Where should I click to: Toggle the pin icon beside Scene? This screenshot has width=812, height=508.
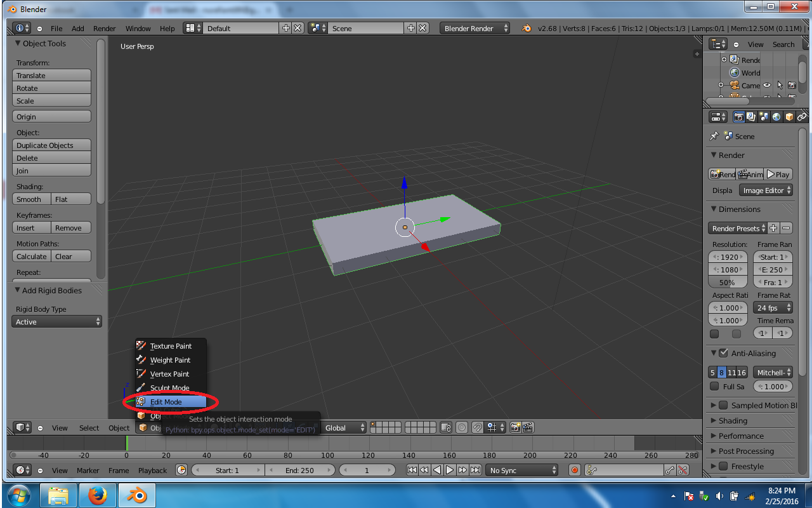pos(714,136)
